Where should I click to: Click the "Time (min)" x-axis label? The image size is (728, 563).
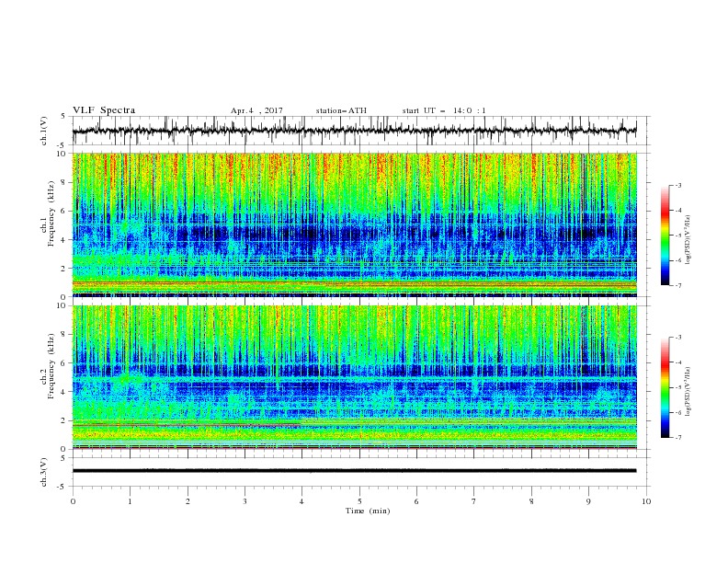[x=368, y=511]
